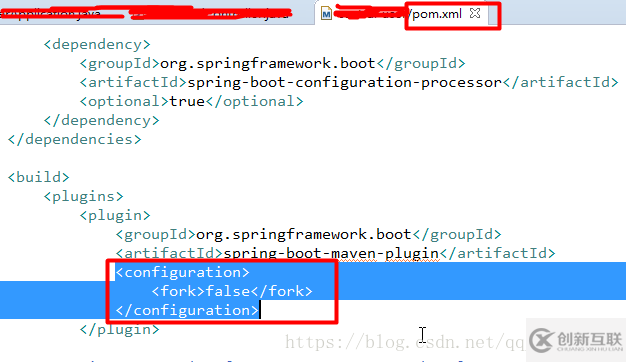Click the opening dependency tag line
Screen dimensions: 626x362
pyautogui.click(x=97, y=44)
